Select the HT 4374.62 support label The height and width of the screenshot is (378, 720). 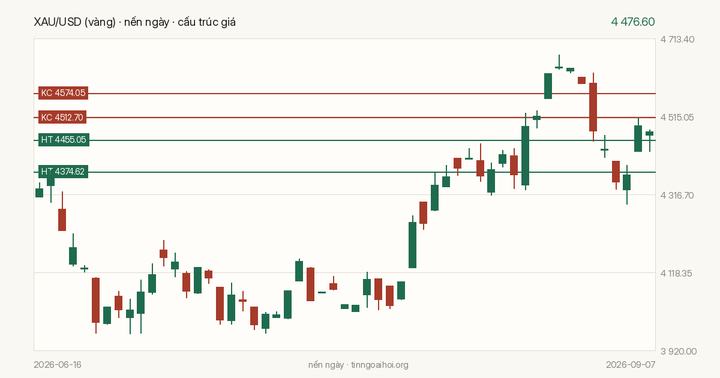click(63, 172)
